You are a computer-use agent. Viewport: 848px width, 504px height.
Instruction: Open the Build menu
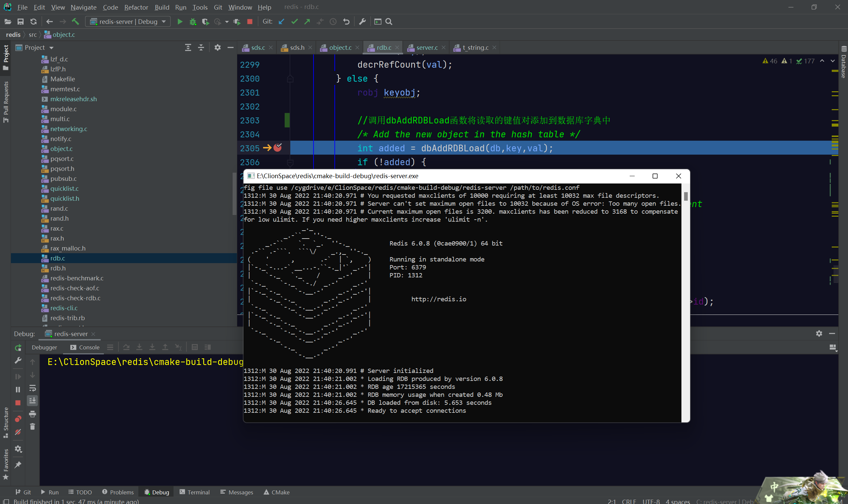point(162,7)
